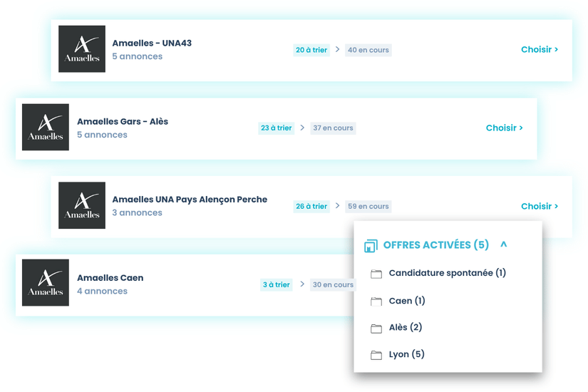Open the '37 en cours' badge

(x=333, y=128)
